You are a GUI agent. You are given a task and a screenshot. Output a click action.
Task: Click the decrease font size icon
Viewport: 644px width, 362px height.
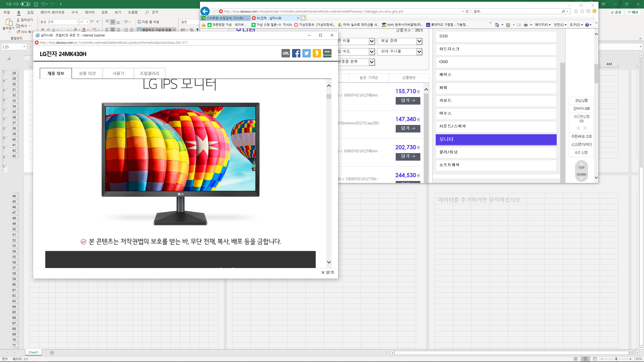tap(98, 22)
